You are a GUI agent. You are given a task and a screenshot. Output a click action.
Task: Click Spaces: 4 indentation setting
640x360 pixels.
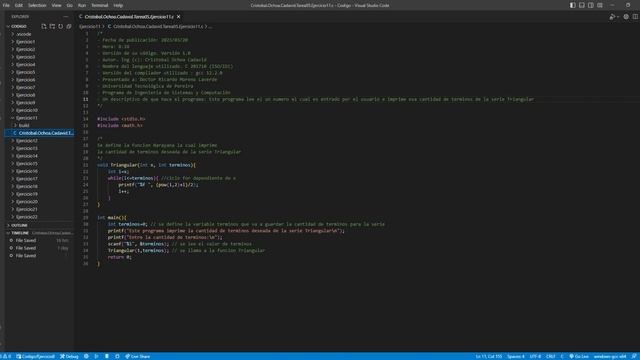(516, 356)
